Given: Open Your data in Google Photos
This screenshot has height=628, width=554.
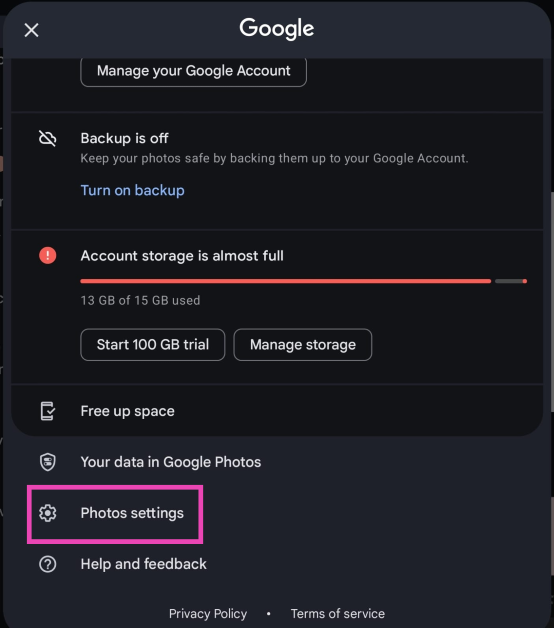Looking at the screenshot, I should coord(277,462).
